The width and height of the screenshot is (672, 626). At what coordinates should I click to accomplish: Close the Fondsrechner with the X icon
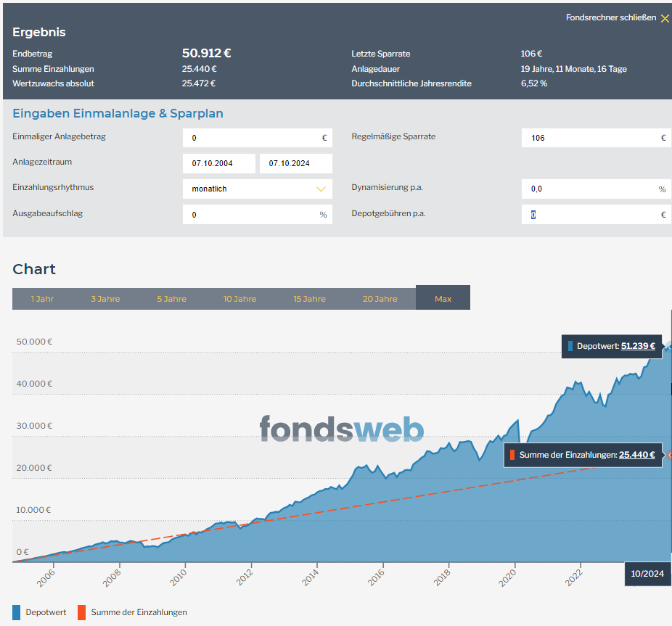click(x=665, y=18)
